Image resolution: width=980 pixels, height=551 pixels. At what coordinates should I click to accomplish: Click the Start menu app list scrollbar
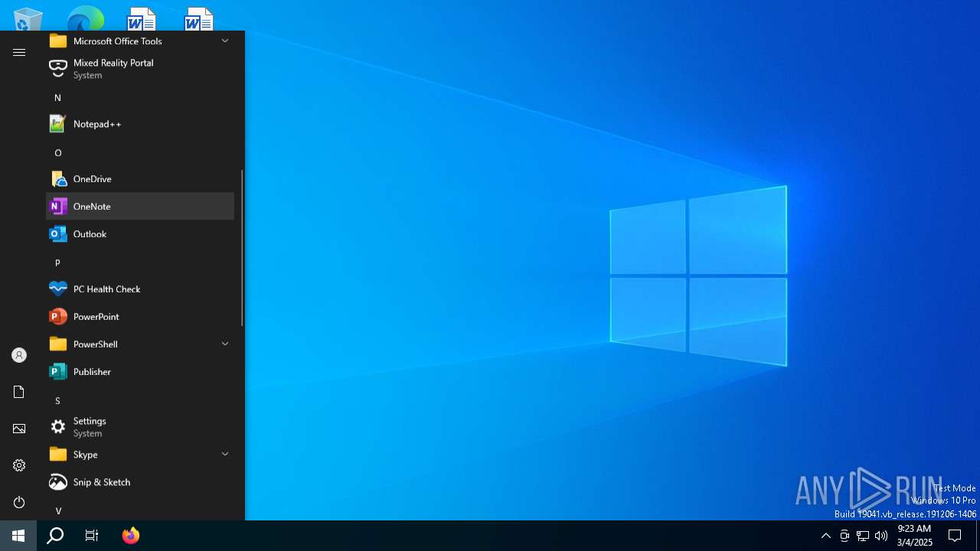tap(242, 248)
